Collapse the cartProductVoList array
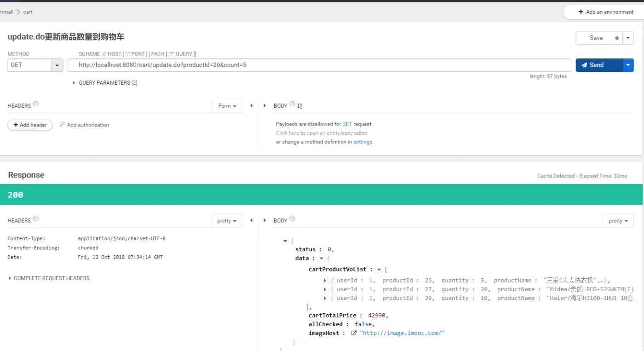The width and height of the screenshot is (644, 351). click(x=379, y=270)
